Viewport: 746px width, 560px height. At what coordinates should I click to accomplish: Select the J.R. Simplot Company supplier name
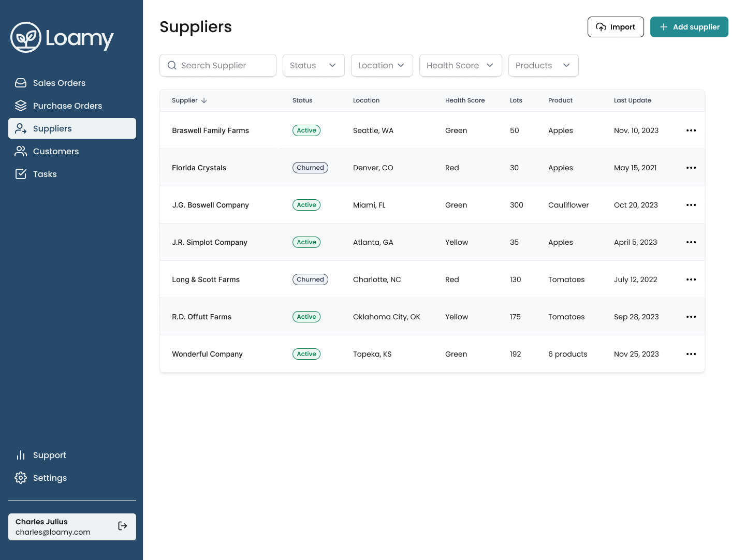click(x=210, y=242)
